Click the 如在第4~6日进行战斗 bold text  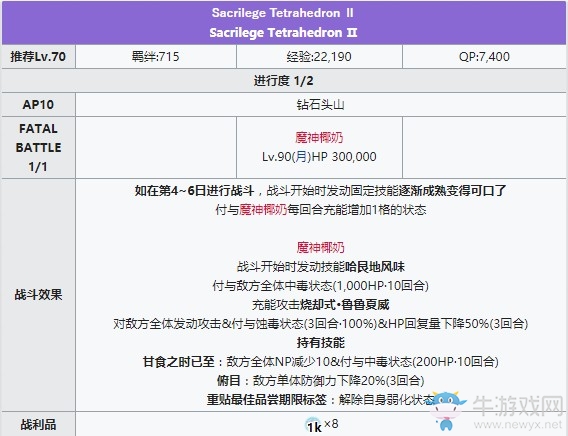[194, 190]
